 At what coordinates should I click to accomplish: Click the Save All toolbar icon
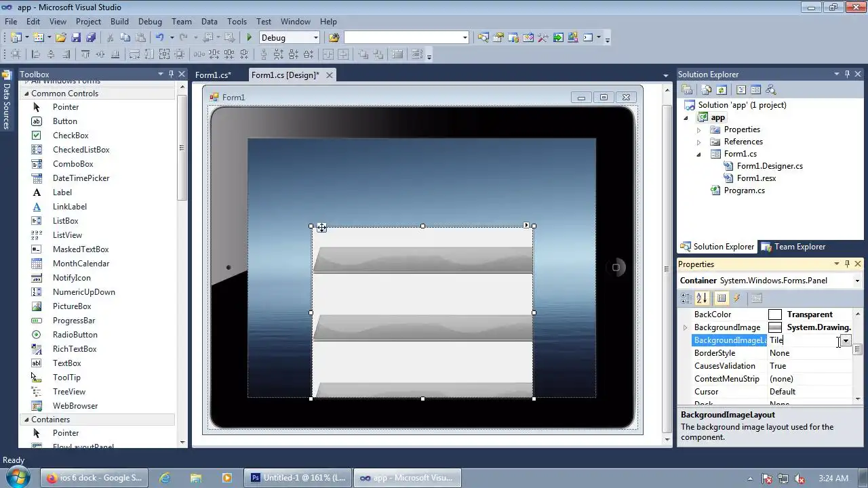tap(91, 38)
